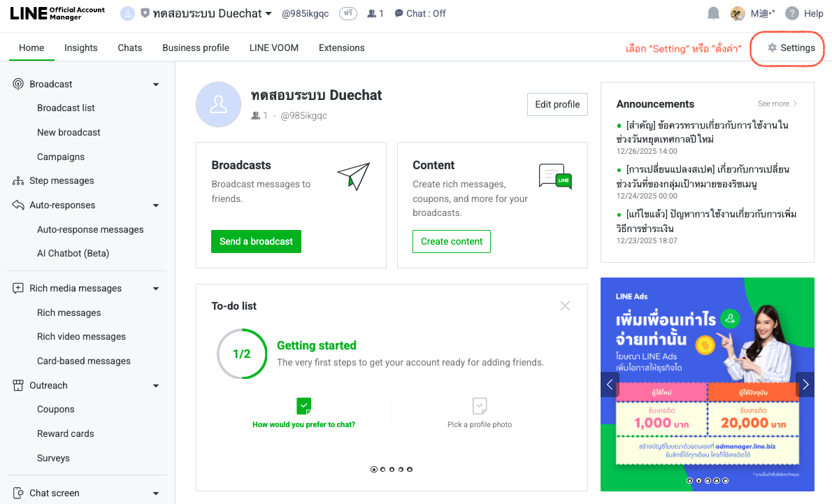Open Reward cards in sidebar
This screenshot has height=504, width=832.
[x=65, y=434]
